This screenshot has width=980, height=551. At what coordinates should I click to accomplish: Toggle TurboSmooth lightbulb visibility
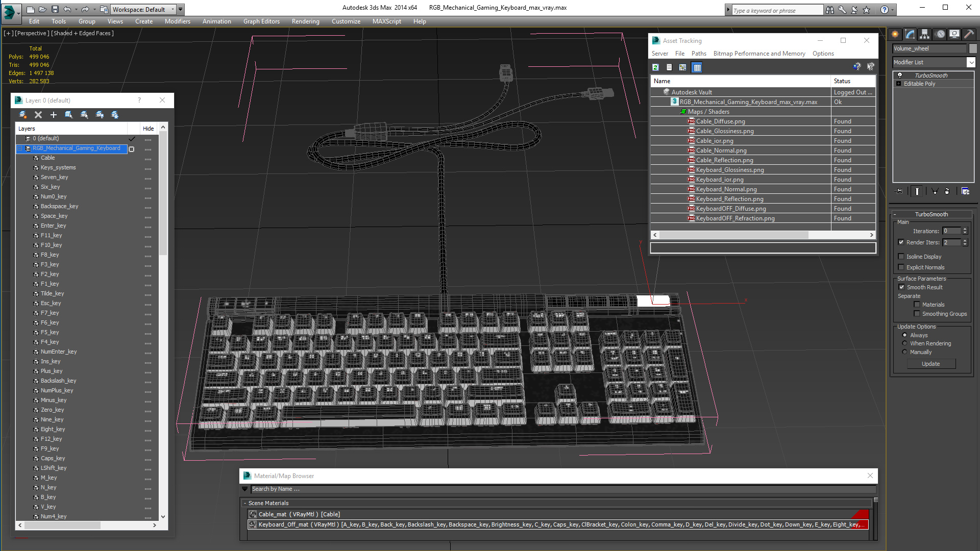pos(899,76)
